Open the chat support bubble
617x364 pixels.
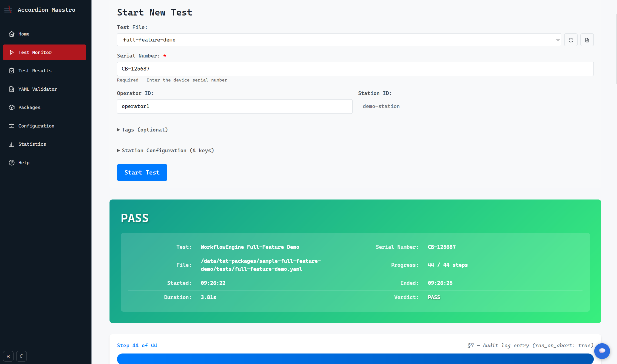click(602, 351)
